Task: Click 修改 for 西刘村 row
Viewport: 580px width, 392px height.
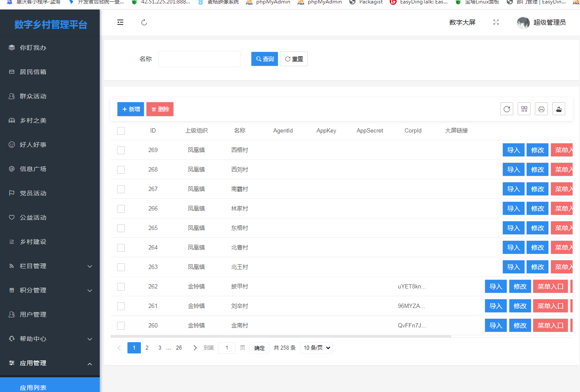Action: 538,169
